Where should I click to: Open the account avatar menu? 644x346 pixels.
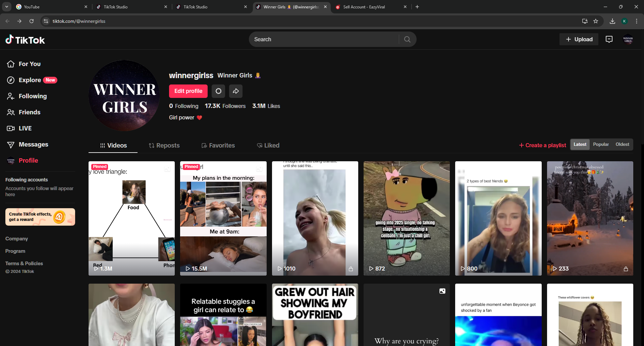628,40
